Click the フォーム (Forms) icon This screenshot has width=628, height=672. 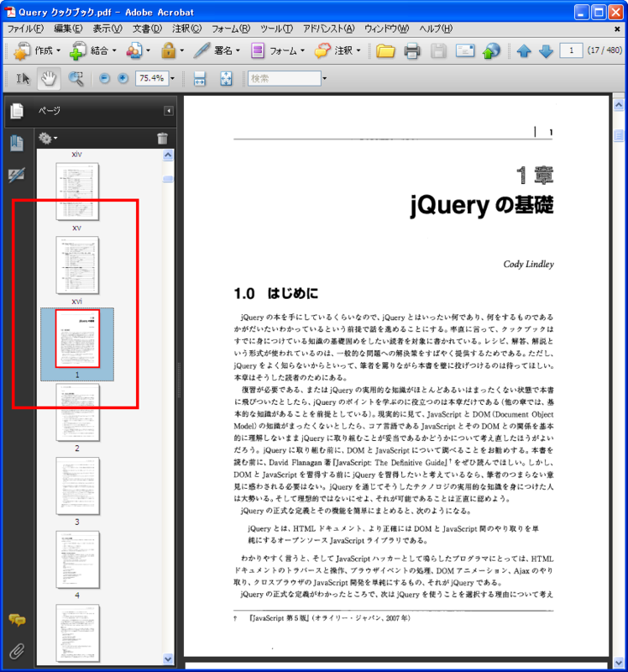pos(258,51)
